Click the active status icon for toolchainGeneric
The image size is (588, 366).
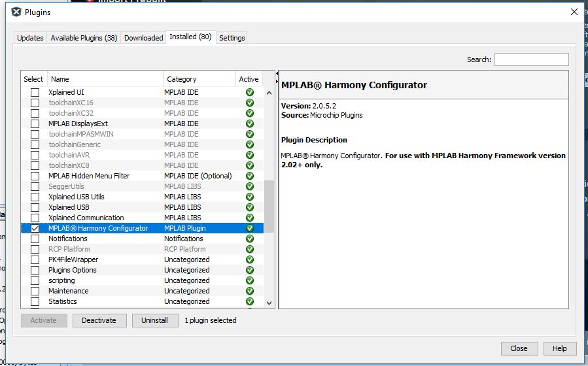(250, 144)
